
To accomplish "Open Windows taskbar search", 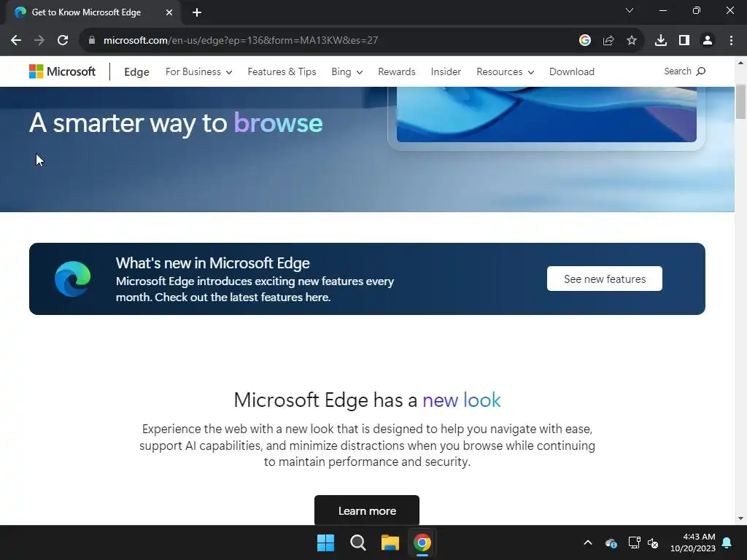I will click(357, 542).
